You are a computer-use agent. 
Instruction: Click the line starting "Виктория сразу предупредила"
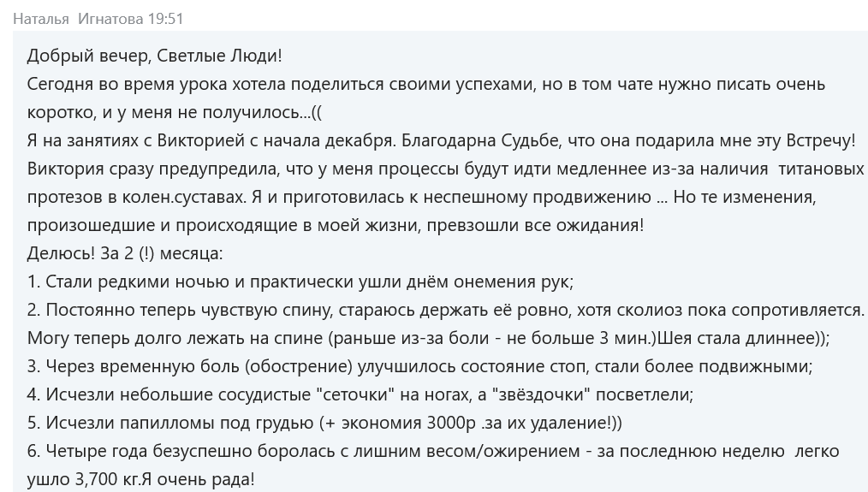(x=445, y=169)
